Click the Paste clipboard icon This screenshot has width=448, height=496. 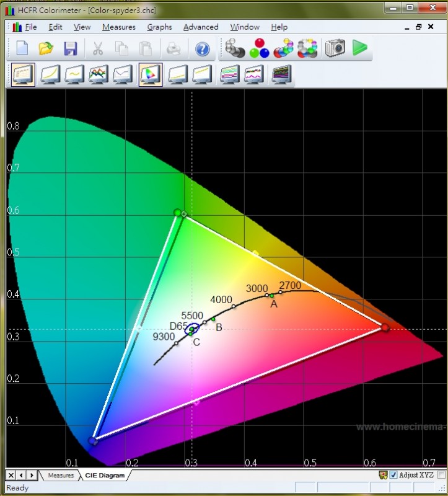pyautogui.click(x=146, y=49)
